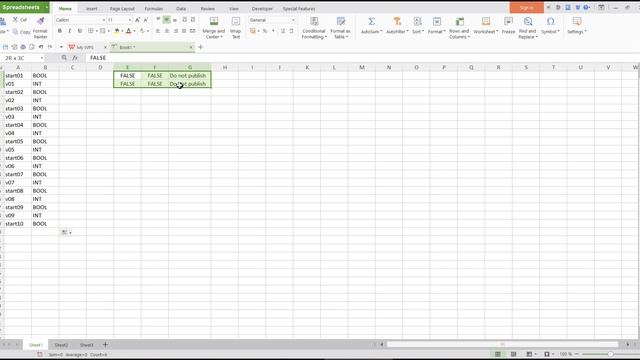Close the My WPS document tab
This screenshot has width=640, height=360.
pos(105,47)
